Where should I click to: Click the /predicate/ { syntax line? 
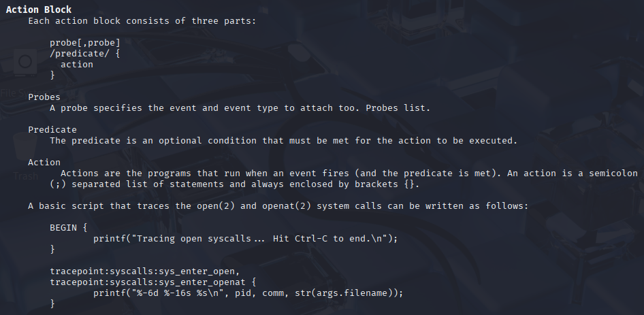point(85,53)
